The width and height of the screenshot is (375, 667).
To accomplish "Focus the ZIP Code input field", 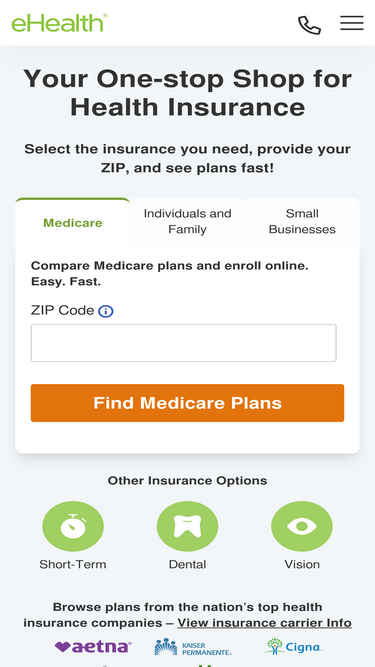I will (x=184, y=343).
